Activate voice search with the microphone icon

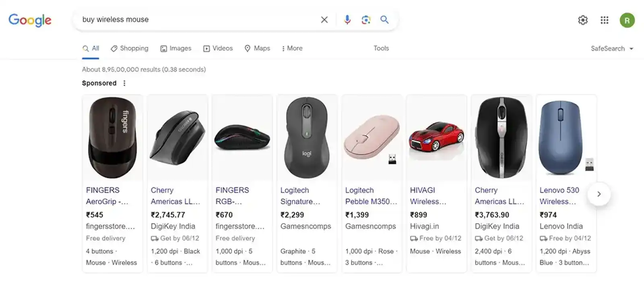click(347, 19)
